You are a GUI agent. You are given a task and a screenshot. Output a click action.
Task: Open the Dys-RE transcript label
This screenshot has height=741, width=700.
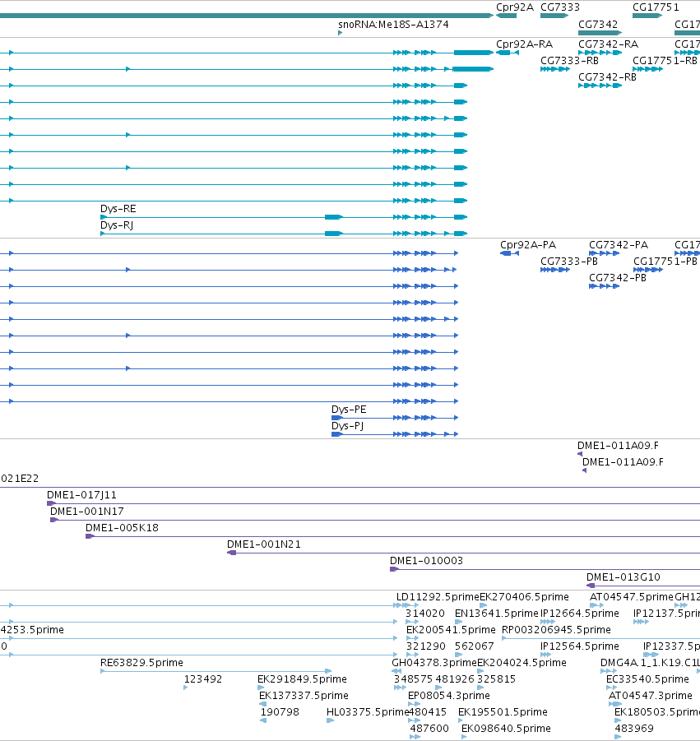118,209
